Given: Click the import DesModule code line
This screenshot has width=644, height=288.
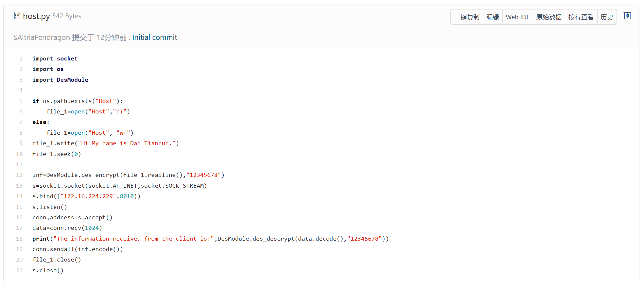Looking at the screenshot, I should click(x=60, y=80).
